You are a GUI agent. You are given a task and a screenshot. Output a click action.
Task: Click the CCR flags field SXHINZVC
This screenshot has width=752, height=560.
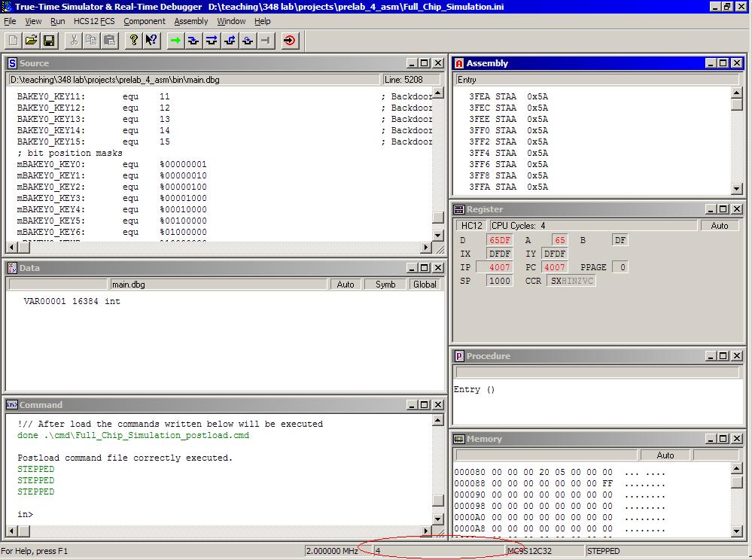point(571,281)
